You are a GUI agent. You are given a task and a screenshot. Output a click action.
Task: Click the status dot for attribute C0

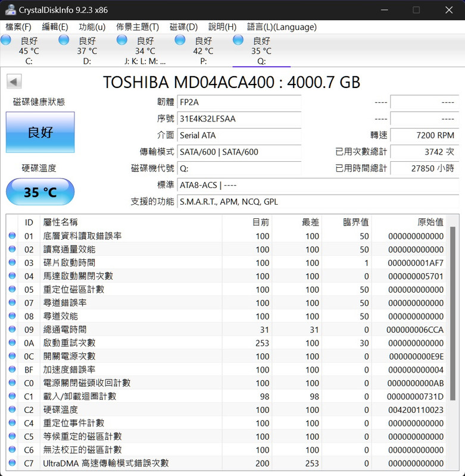(12, 382)
